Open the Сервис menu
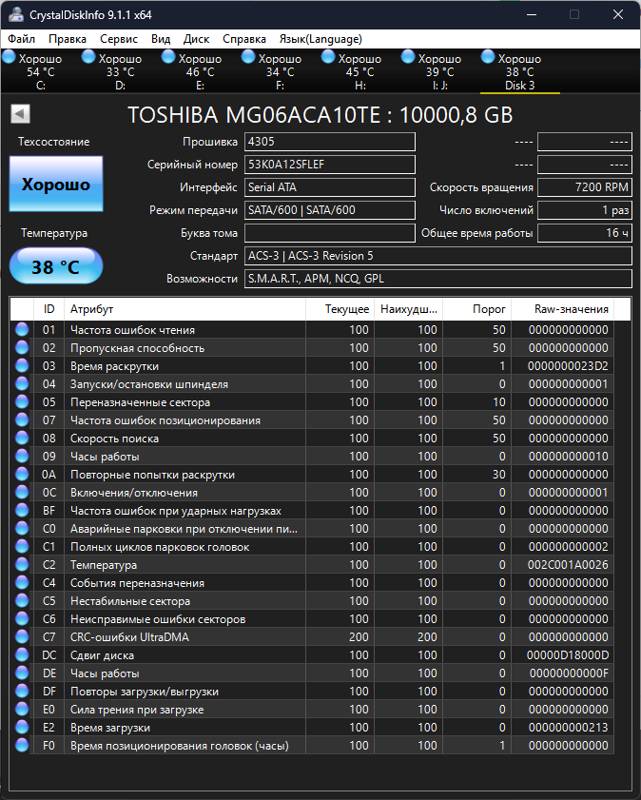641x800 pixels. (119, 39)
